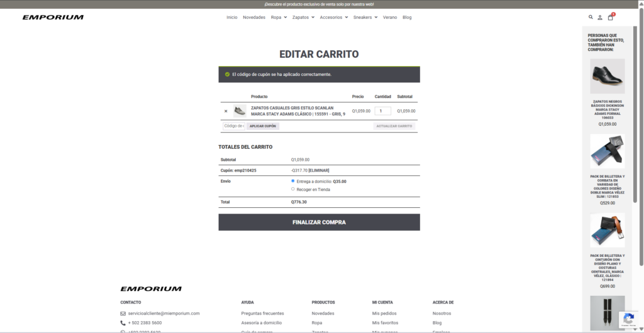The width and height of the screenshot is (644, 333).
Task: Open Blog link in footer Acerca de
Action: pos(437,323)
